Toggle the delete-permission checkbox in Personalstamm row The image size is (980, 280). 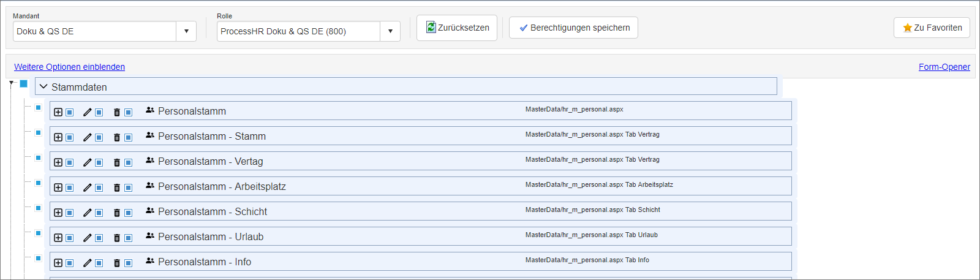[x=129, y=112]
